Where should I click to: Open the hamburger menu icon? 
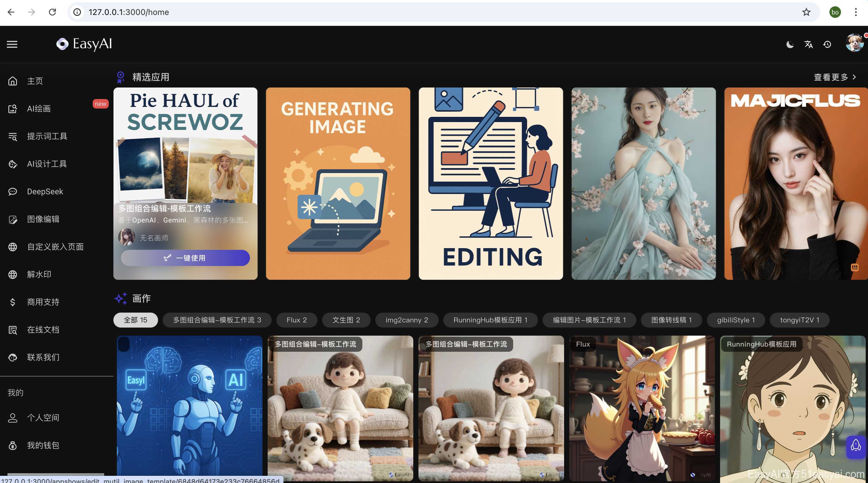[x=12, y=44]
